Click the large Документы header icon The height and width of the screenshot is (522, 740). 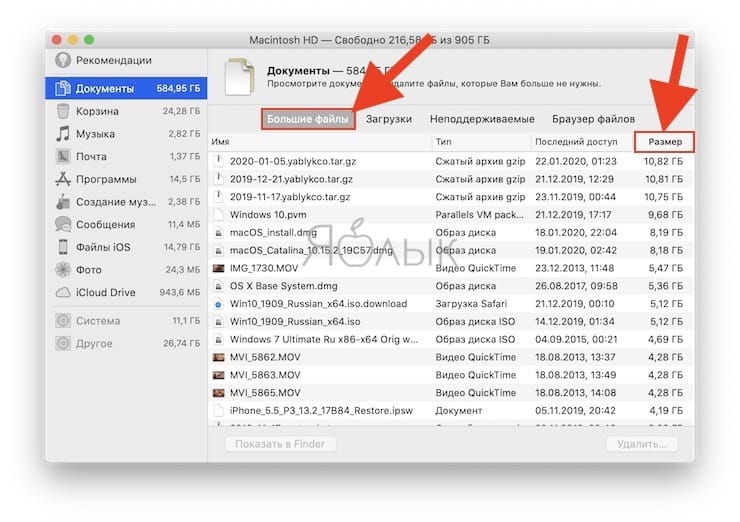pos(239,76)
